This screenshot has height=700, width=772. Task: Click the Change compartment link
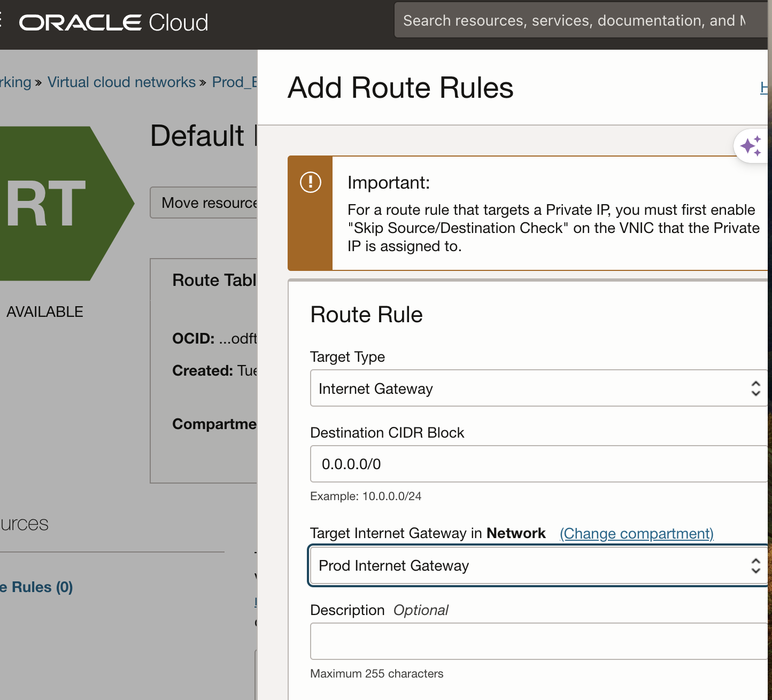tap(636, 533)
